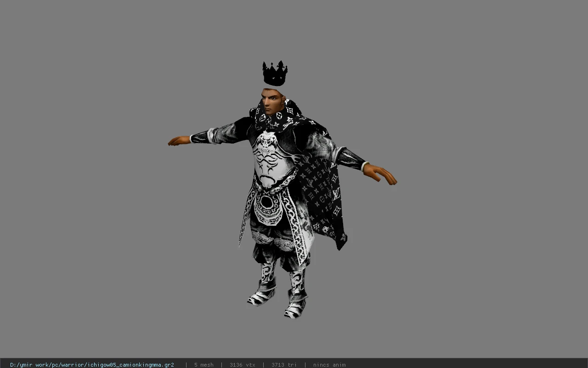Click the 'nincs anim' status entry
588x368 pixels.
pyautogui.click(x=329, y=365)
